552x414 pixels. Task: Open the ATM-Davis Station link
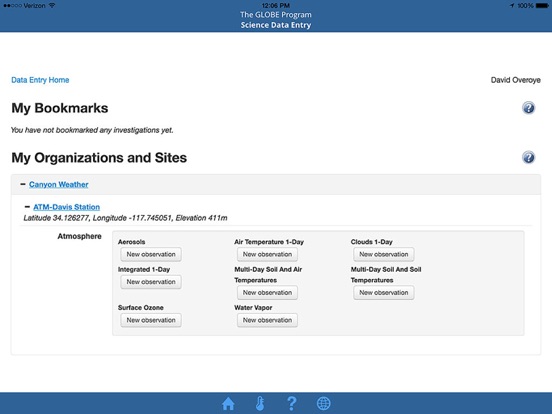point(67,207)
